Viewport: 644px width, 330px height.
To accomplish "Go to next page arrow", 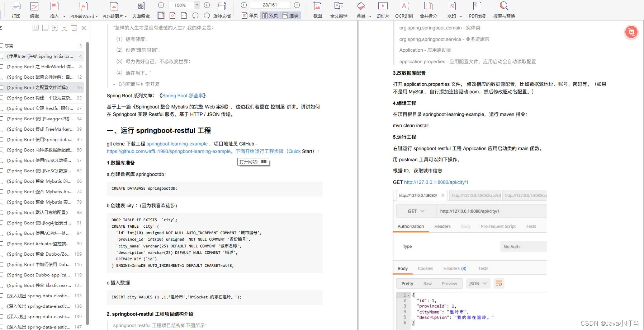I will 297,5.
